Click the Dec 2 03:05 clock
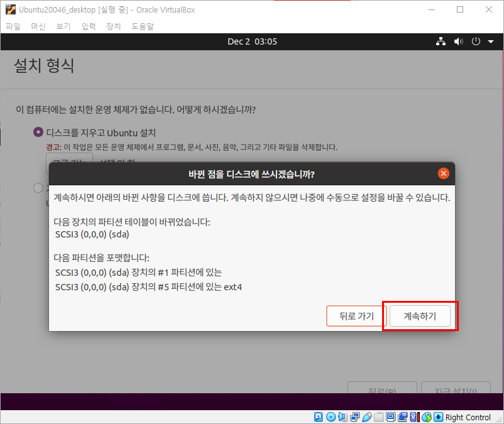The width and height of the screenshot is (504, 424). (252, 41)
